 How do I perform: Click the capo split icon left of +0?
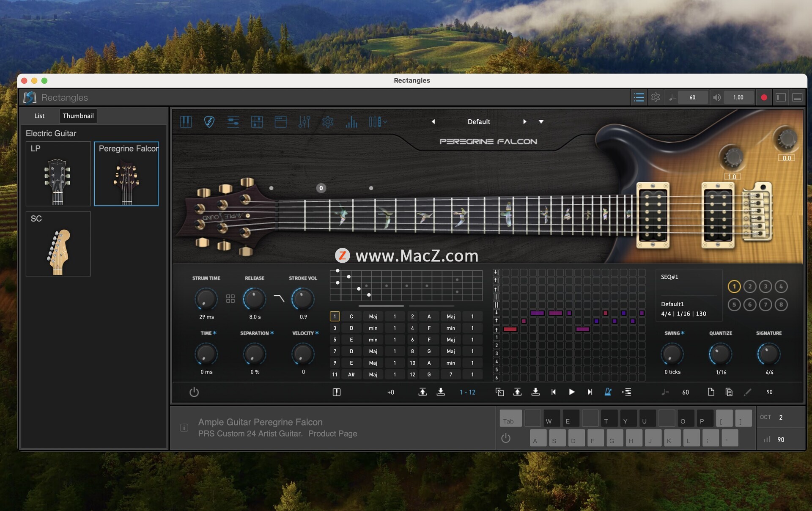pos(337,392)
